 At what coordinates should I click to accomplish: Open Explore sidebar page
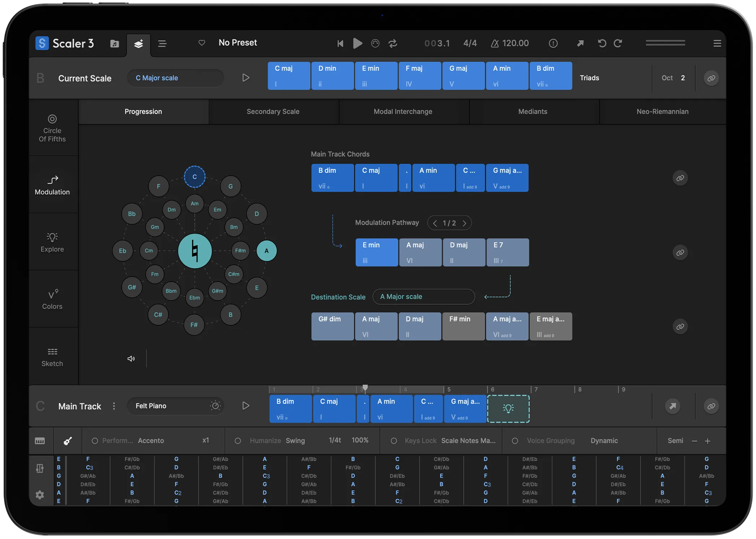click(52, 242)
